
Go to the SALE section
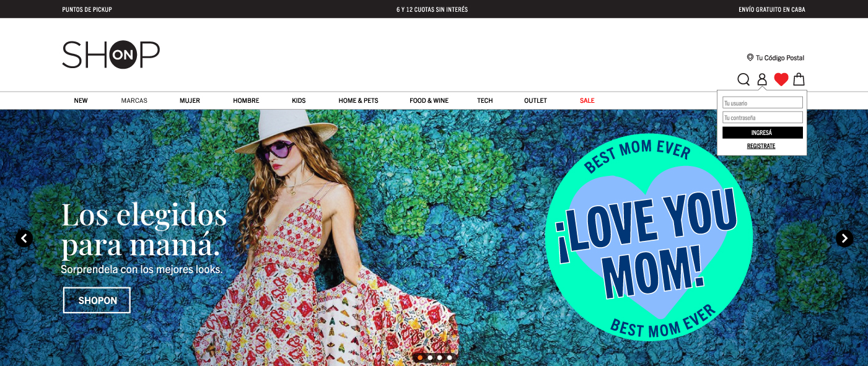(x=587, y=100)
